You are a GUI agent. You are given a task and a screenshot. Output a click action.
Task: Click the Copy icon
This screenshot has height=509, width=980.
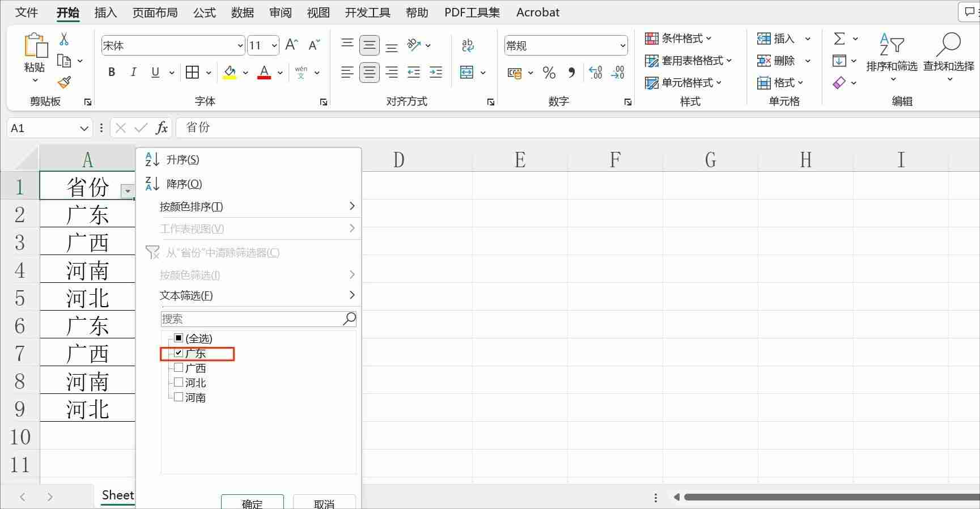click(x=64, y=61)
